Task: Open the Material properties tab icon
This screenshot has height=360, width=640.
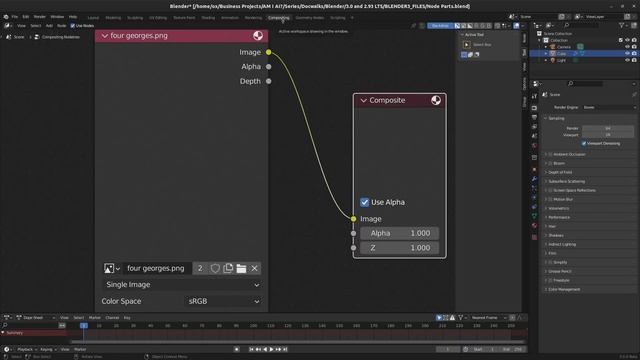Action: click(534, 225)
